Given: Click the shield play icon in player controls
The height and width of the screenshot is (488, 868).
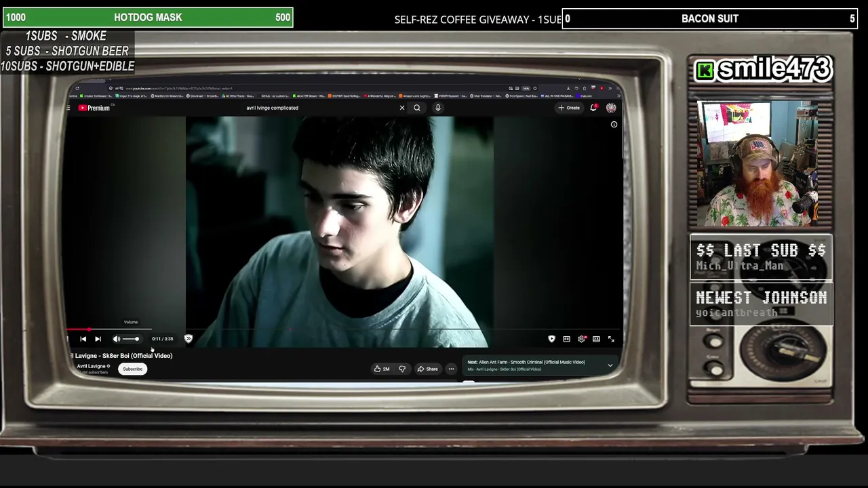Looking at the screenshot, I should [x=551, y=339].
